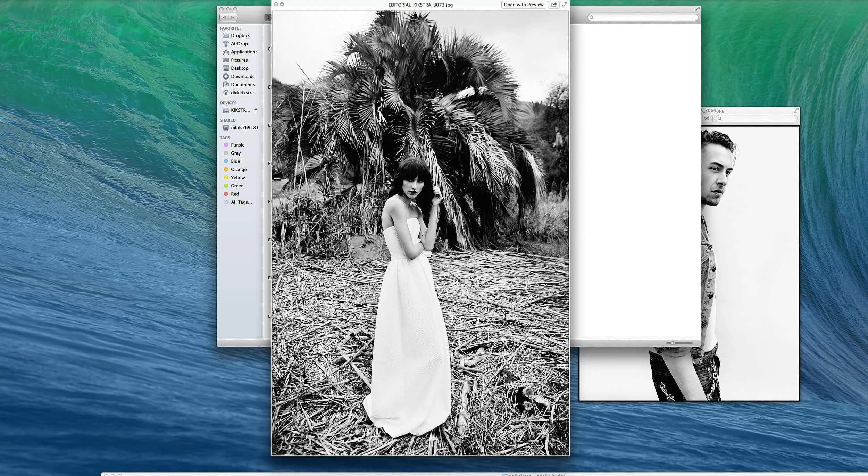Click the markup pencil icon on 3064.jpg window
This screenshot has height=476, width=868.
click(707, 118)
